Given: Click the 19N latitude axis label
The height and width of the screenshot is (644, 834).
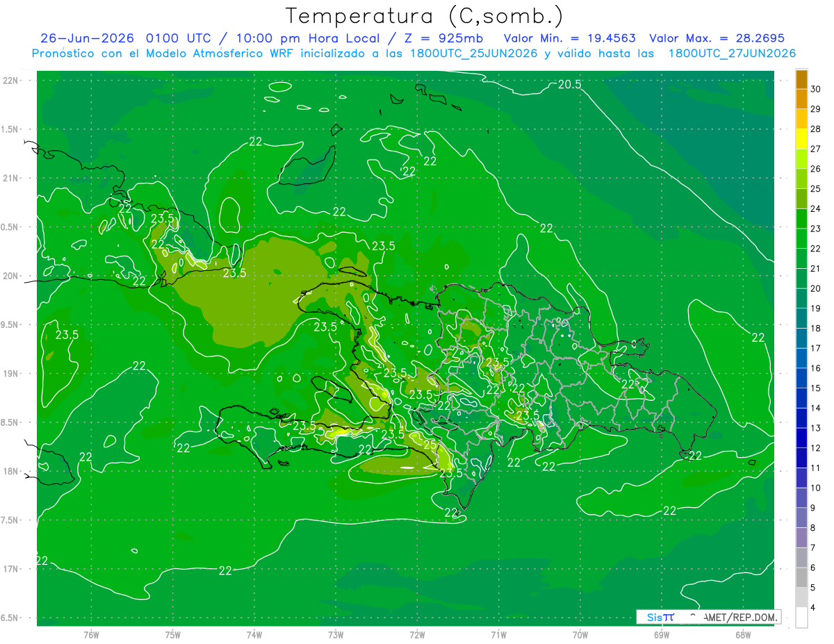Looking at the screenshot, I should pos(10,374).
